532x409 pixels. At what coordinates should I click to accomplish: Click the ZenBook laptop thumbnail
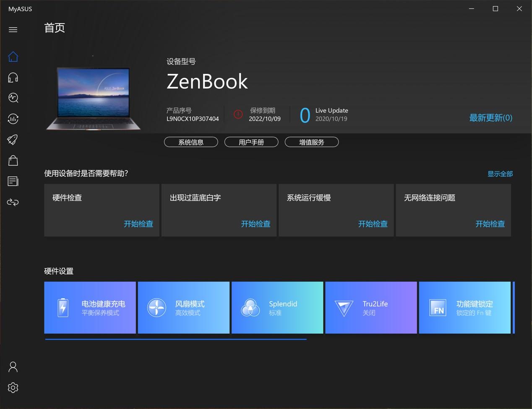93,99
